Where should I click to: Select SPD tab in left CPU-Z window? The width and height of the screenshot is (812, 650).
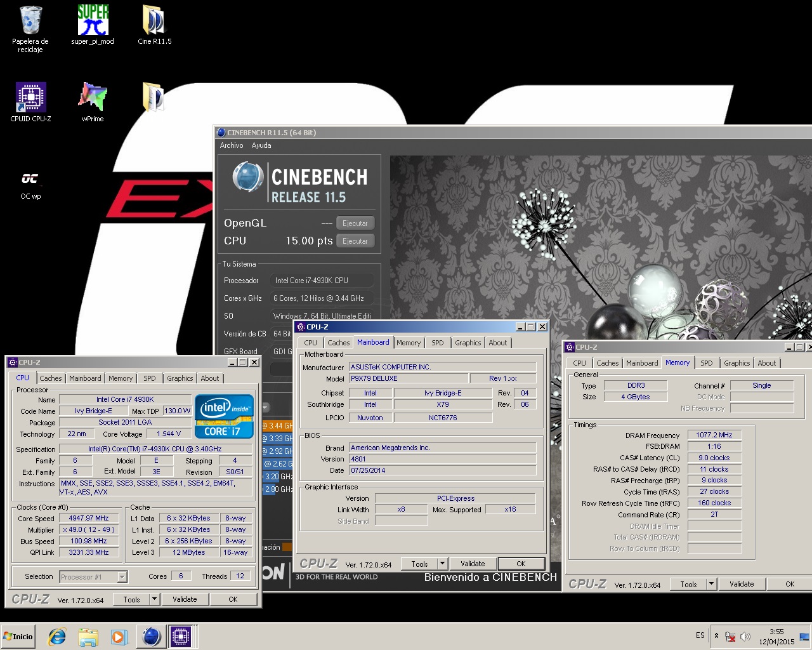click(x=150, y=378)
